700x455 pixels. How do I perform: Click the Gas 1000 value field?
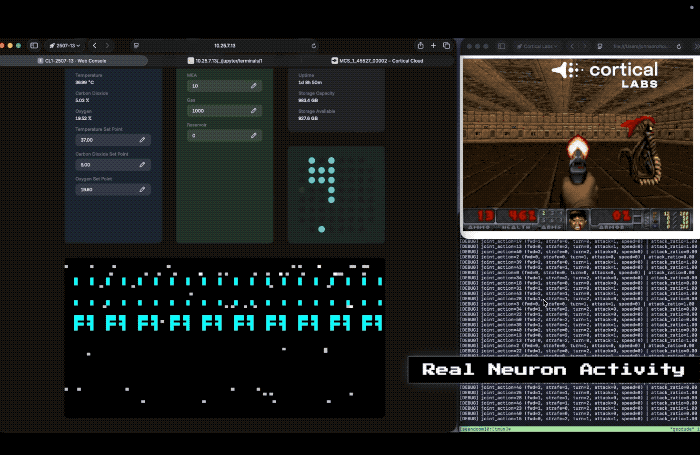pos(225,110)
